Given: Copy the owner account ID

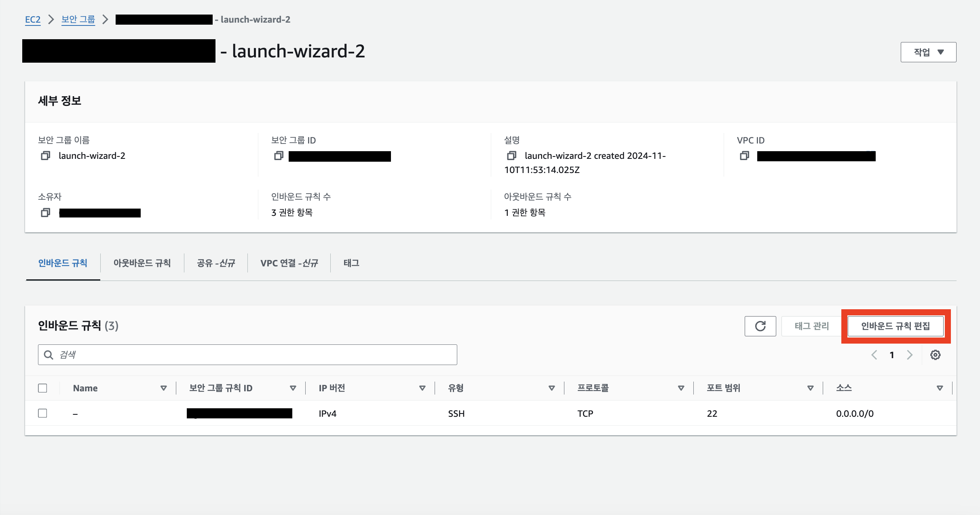Looking at the screenshot, I should 45,213.
